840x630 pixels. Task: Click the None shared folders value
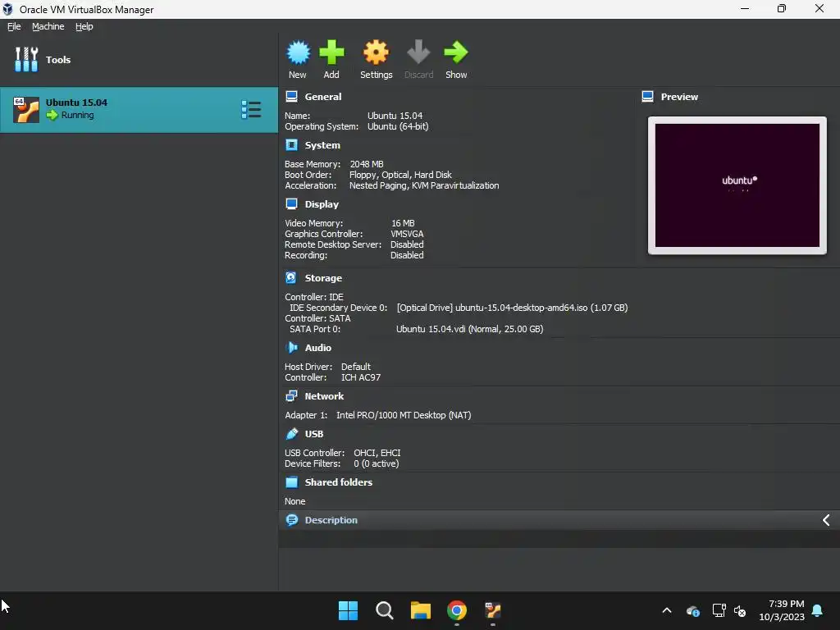295,501
